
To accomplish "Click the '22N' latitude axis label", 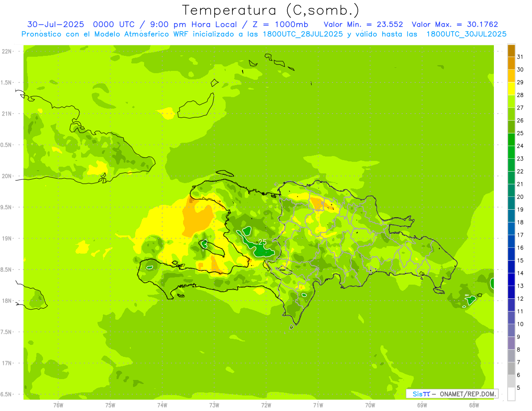I will [x=6, y=51].
